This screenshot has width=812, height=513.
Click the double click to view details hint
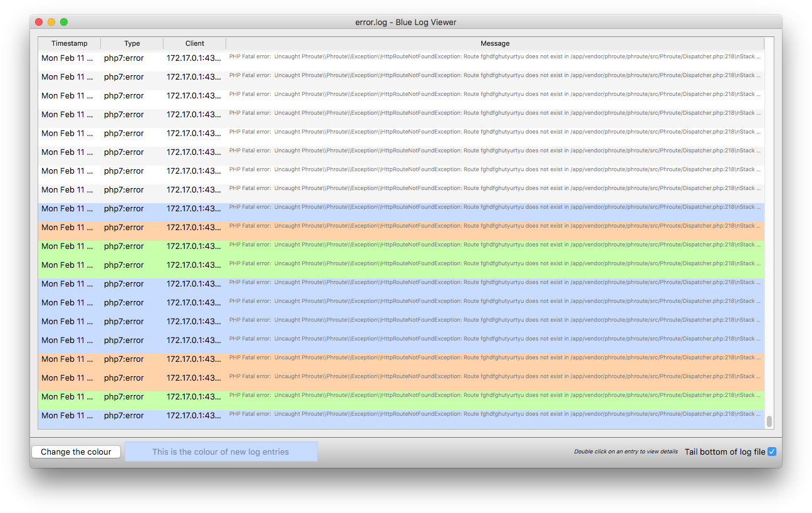pos(625,452)
